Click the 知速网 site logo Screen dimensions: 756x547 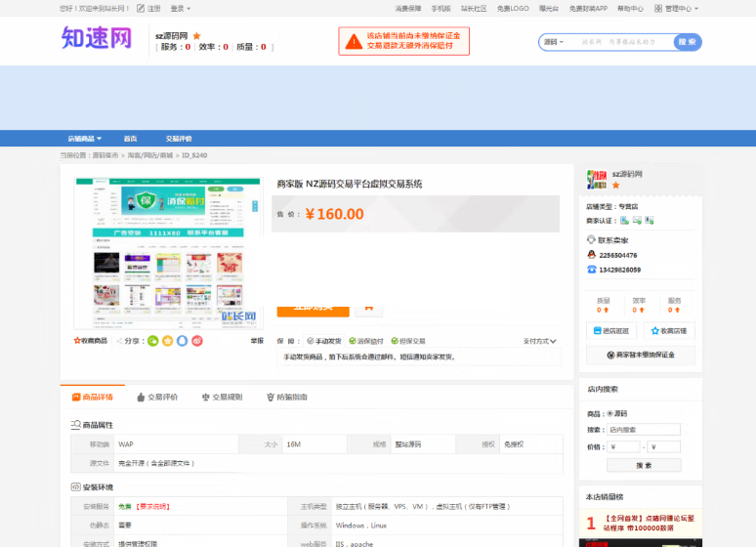coord(96,39)
